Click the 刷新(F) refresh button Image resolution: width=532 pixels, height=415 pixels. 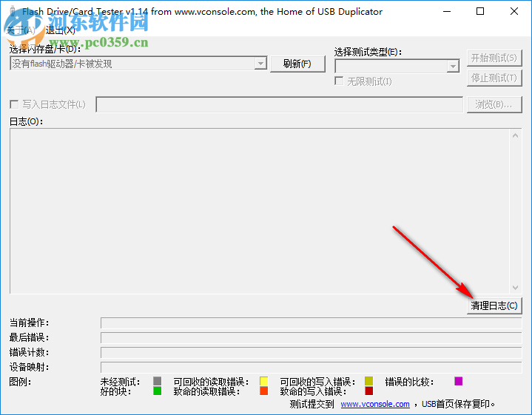pyautogui.click(x=297, y=64)
